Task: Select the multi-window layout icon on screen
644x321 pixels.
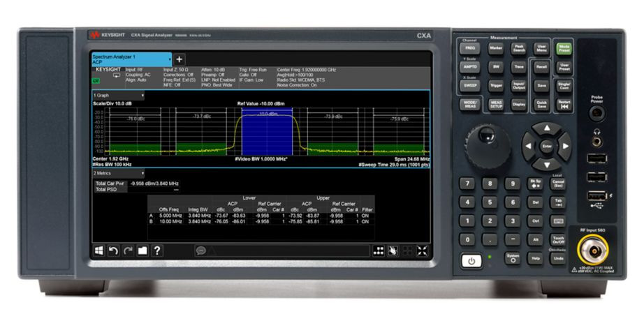Action: pyautogui.click(x=407, y=251)
